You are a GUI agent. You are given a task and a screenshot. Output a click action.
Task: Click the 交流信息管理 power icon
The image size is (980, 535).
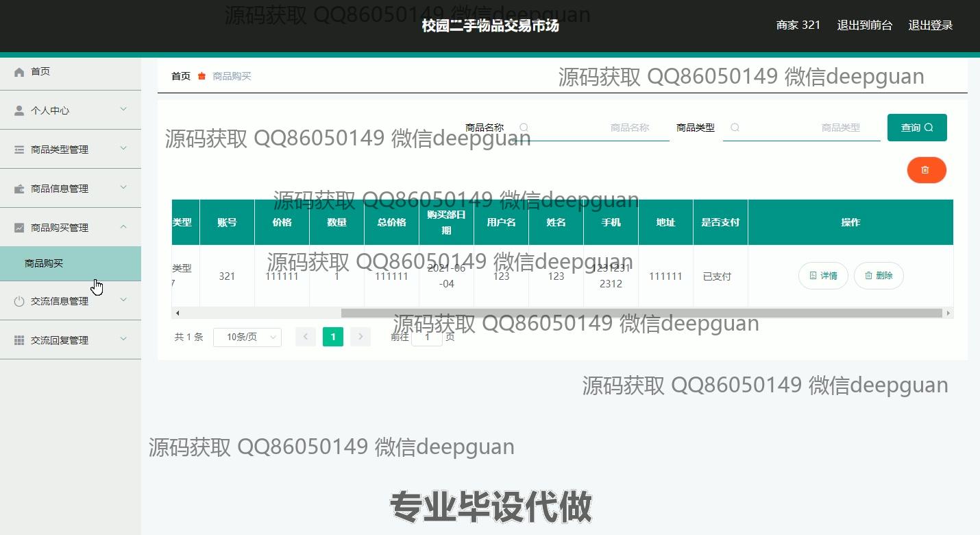click(x=19, y=301)
